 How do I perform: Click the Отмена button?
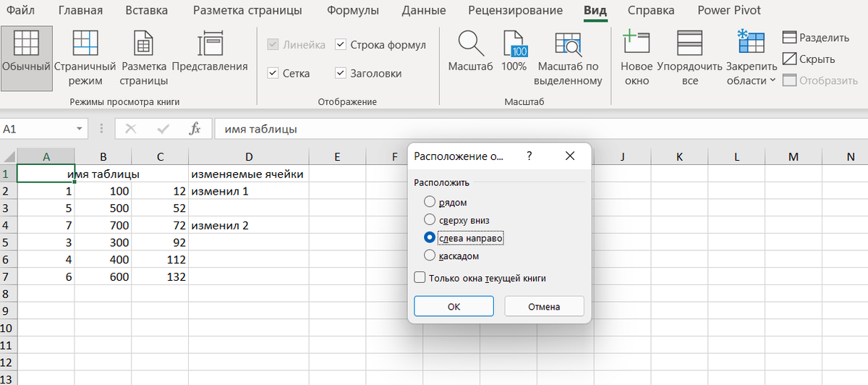pyautogui.click(x=544, y=306)
